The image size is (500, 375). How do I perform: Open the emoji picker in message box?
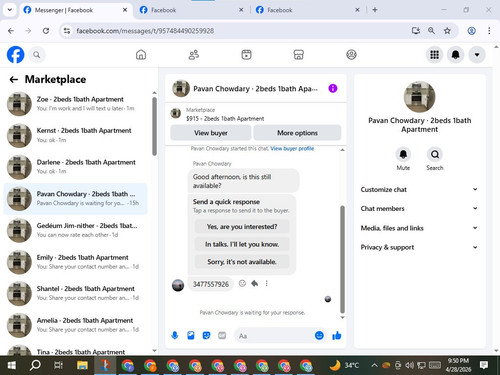click(319, 335)
